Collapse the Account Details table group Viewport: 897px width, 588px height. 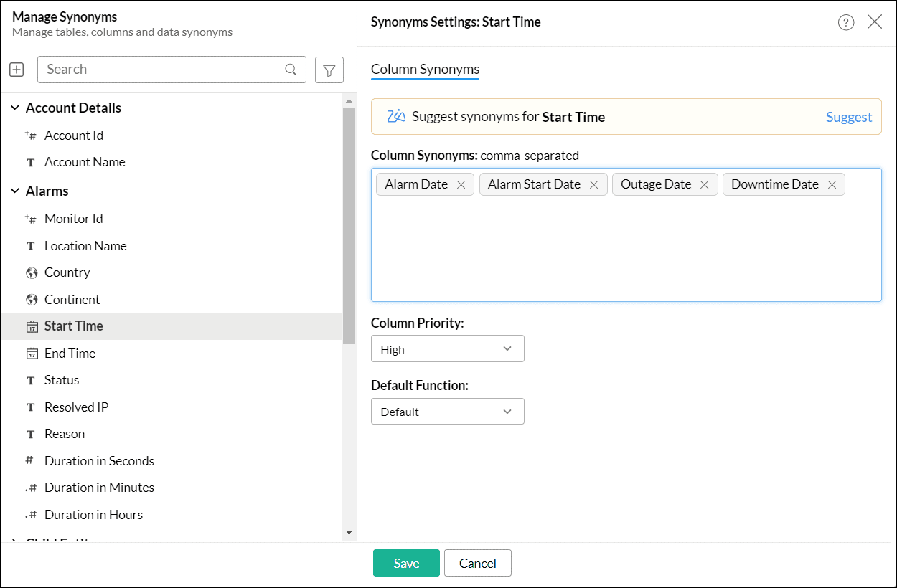[15, 108]
